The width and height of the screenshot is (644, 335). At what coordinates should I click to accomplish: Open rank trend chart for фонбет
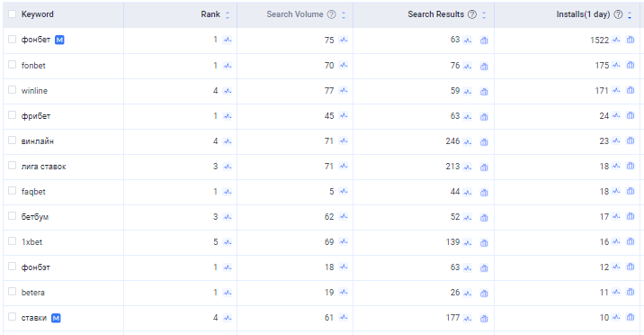tap(228, 40)
